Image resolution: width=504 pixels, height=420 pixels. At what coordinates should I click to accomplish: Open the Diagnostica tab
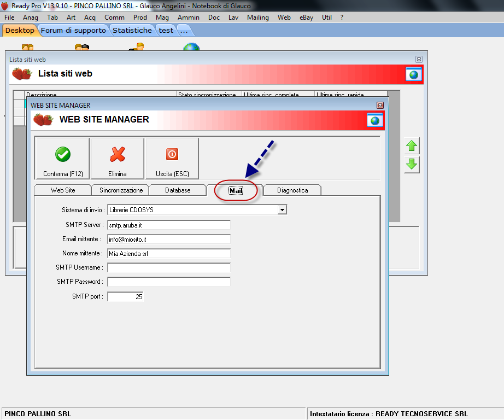(x=292, y=190)
